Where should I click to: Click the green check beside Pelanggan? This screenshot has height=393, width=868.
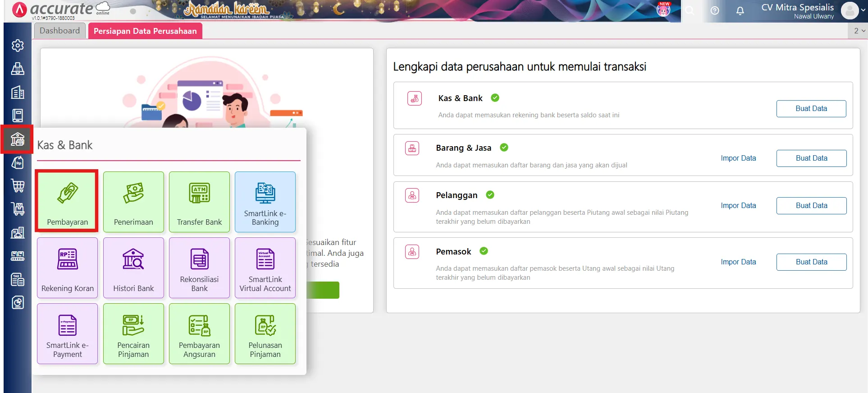(x=490, y=194)
